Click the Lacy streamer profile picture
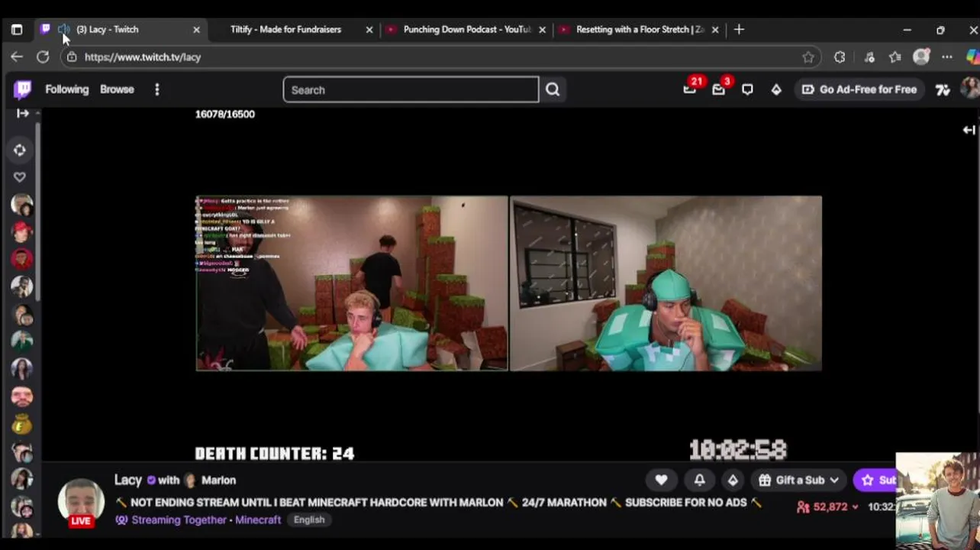This screenshot has width=980, height=550. tap(81, 501)
